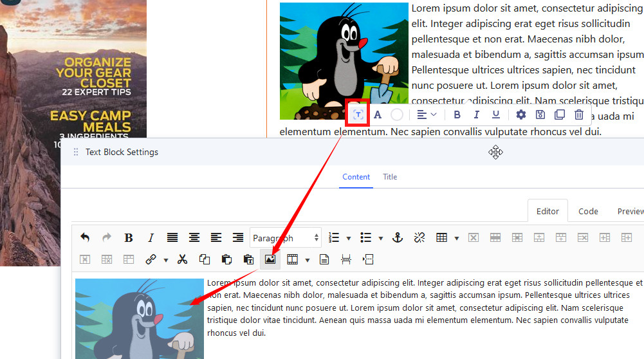Toggle italic in the floating toolbar
This screenshot has width=644, height=359.
pyautogui.click(x=476, y=115)
